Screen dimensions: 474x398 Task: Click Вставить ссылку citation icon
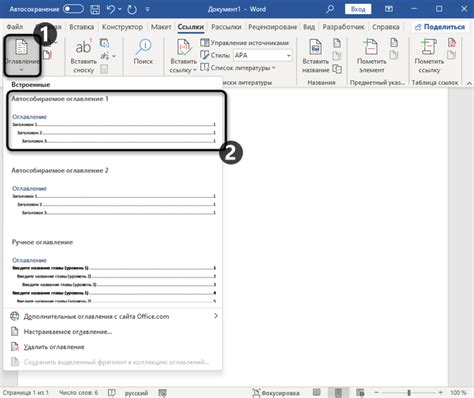point(183,56)
